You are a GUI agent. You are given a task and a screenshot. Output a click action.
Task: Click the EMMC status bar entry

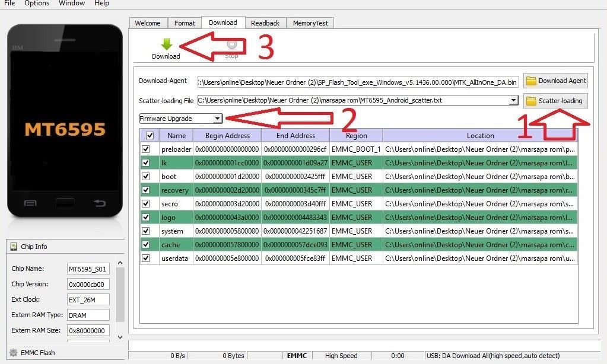[297, 356]
